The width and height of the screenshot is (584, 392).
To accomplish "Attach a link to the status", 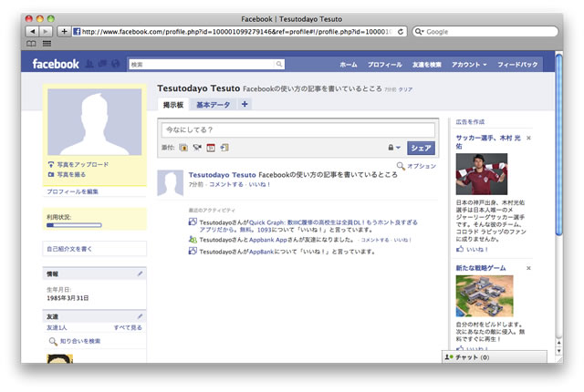I will tap(224, 148).
